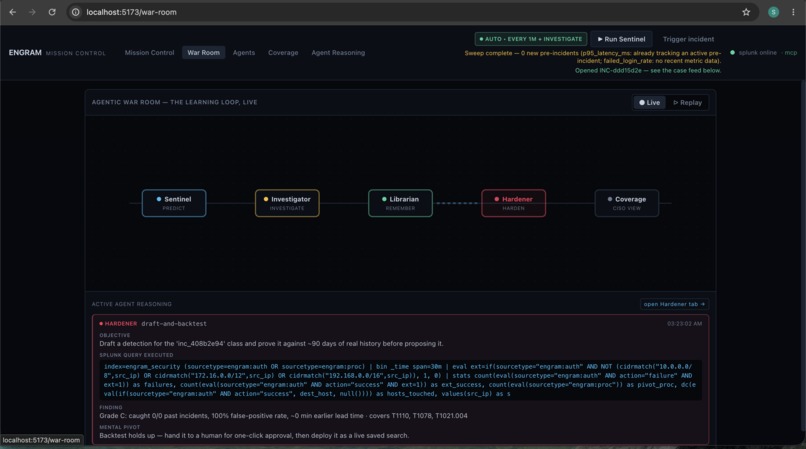This screenshot has height=449, width=806.
Task: Click the 'Agentic War Room' panel title
Action: [x=174, y=102]
